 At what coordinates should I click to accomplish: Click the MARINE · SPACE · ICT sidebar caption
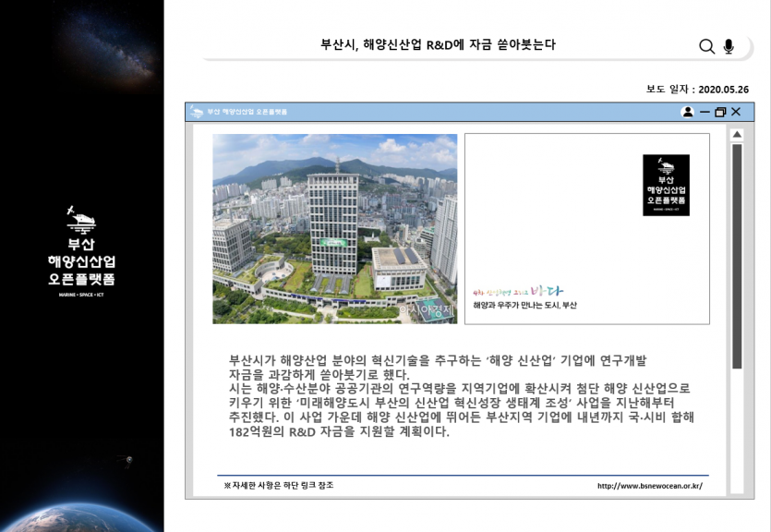(81, 295)
